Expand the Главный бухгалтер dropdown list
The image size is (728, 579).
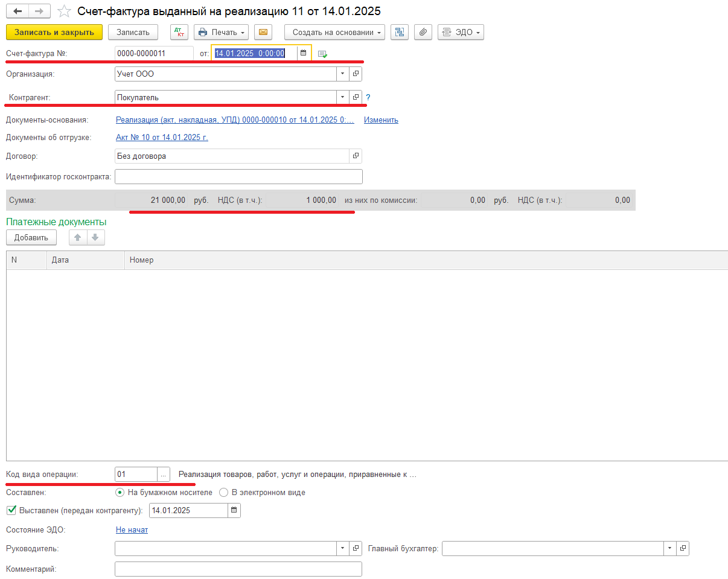click(x=670, y=548)
